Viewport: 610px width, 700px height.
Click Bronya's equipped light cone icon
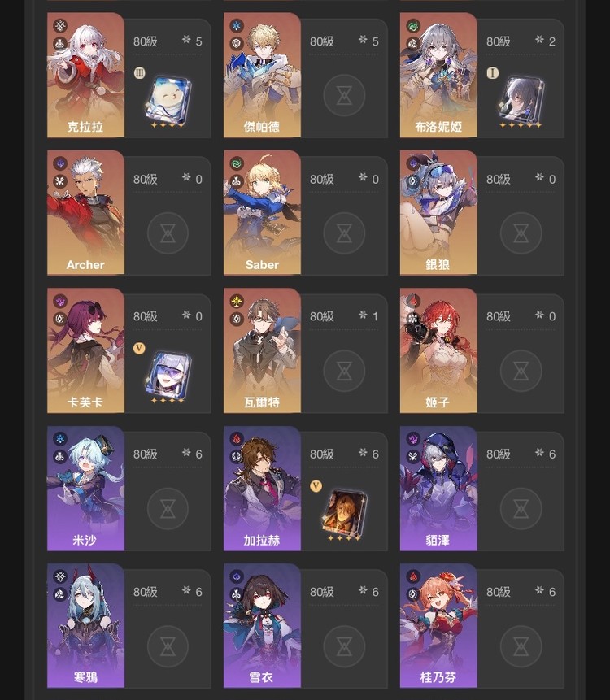coord(521,99)
